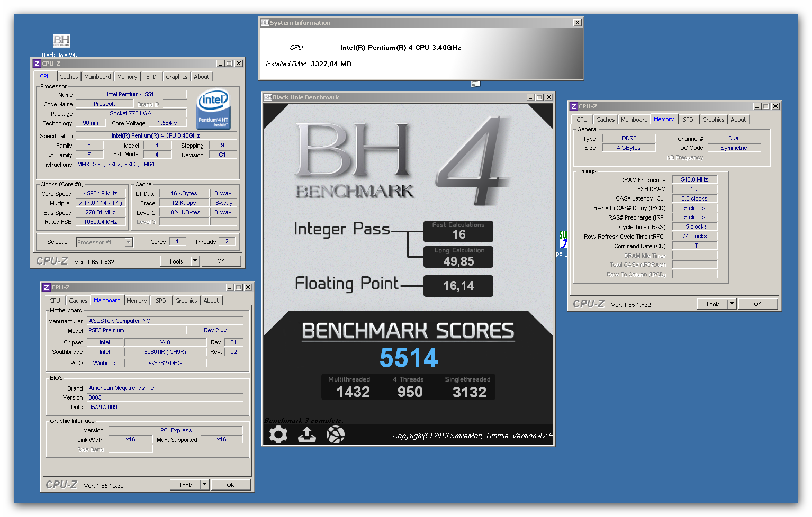Select Mainboard tab in CPU-Z Memory window

(635, 120)
